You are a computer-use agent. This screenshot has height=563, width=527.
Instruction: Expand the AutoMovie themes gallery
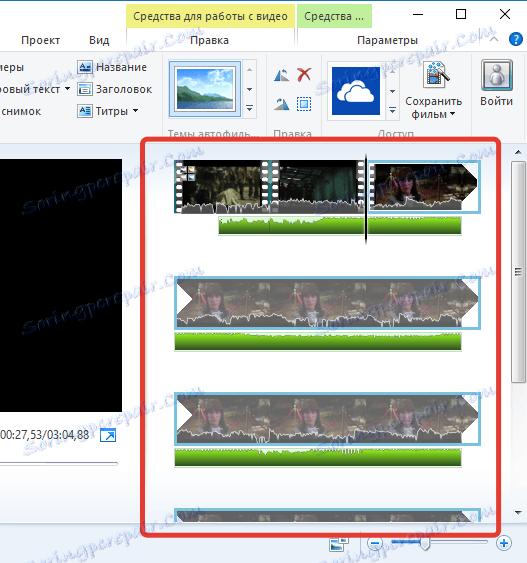tap(249, 108)
